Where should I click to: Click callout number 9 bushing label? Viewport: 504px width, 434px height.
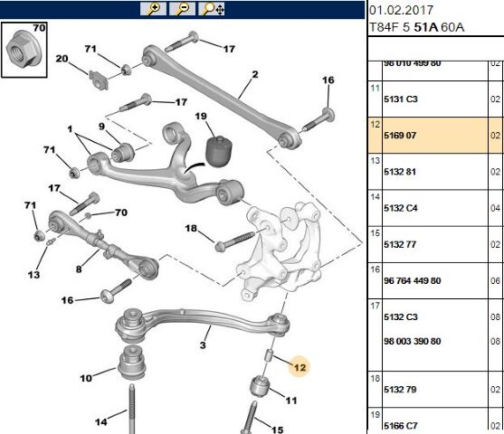pos(102,127)
